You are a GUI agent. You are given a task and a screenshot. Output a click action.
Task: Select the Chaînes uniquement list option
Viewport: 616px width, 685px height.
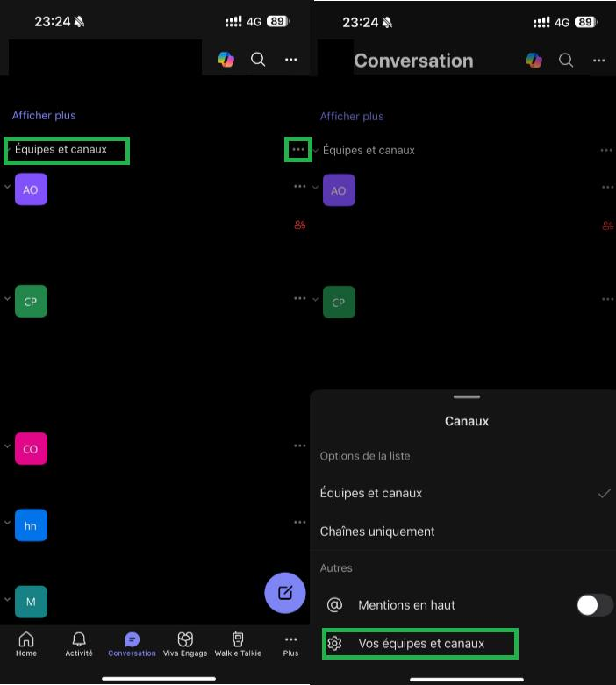[x=465, y=532]
